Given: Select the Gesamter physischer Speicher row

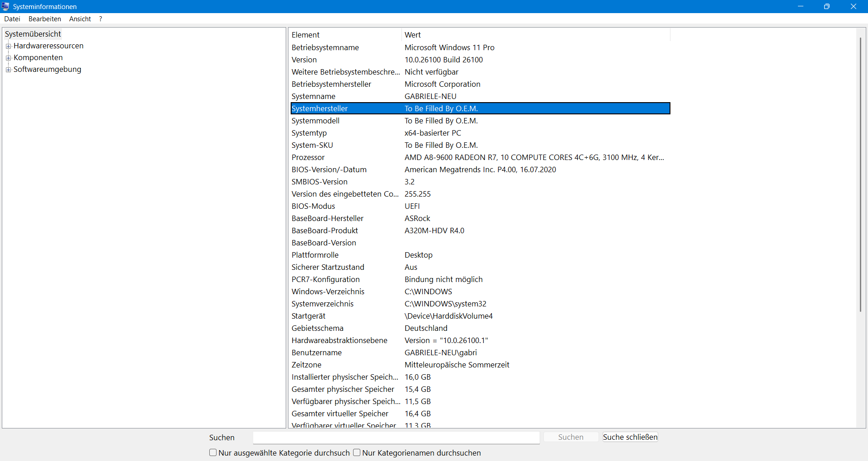Looking at the screenshot, I should point(480,389).
